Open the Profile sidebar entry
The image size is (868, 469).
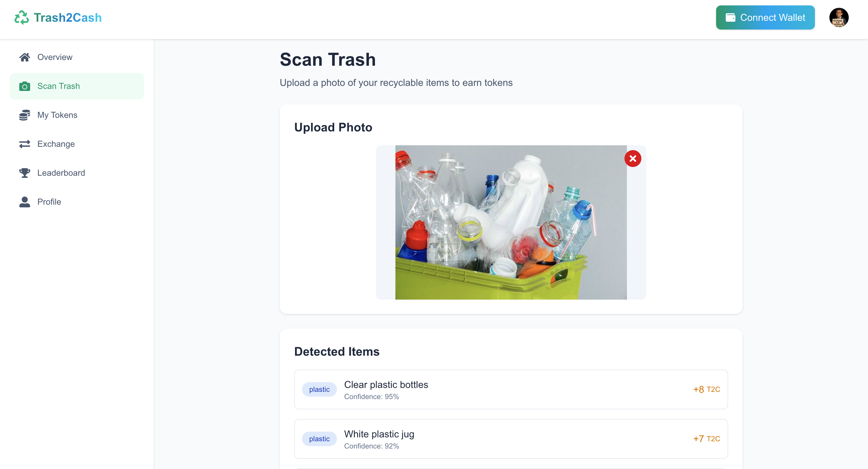[x=49, y=202]
